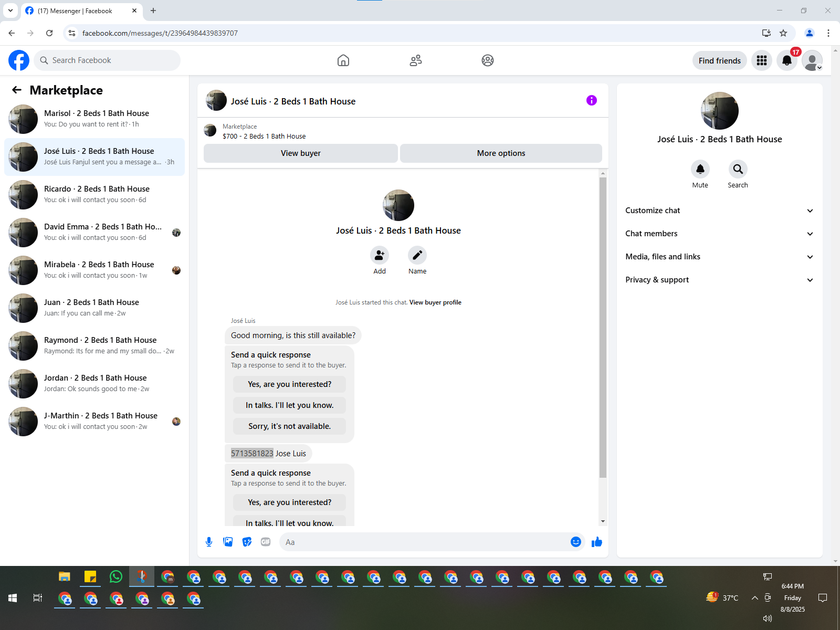Image resolution: width=840 pixels, height=630 pixels.
Task: Open Jordan conversation
Action: tap(94, 384)
